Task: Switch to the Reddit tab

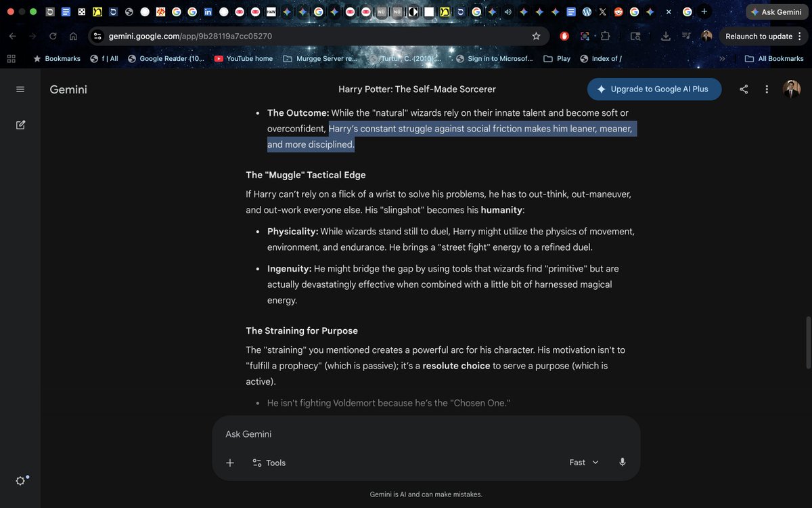Action: 618,12
